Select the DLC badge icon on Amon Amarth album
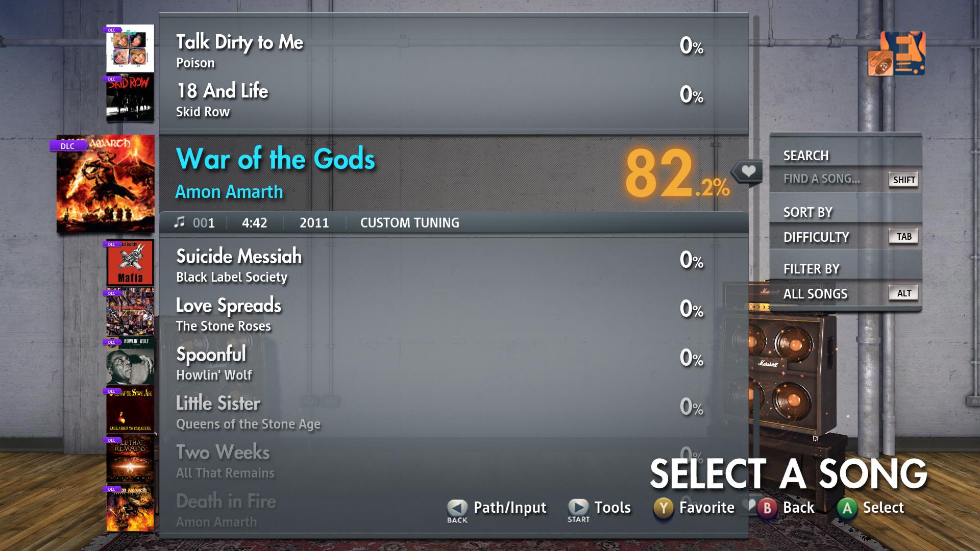This screenshot has width=980, height=551. coord(67,146)
